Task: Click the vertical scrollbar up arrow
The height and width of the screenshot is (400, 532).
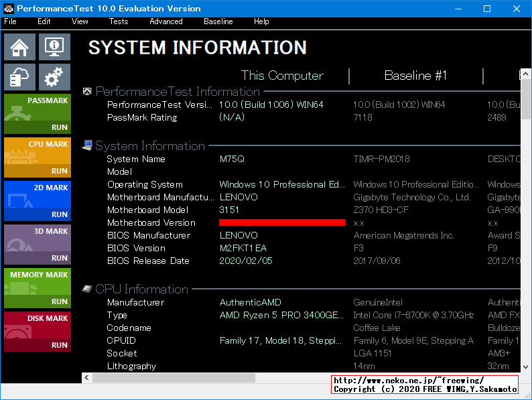Action: [525, 74]
